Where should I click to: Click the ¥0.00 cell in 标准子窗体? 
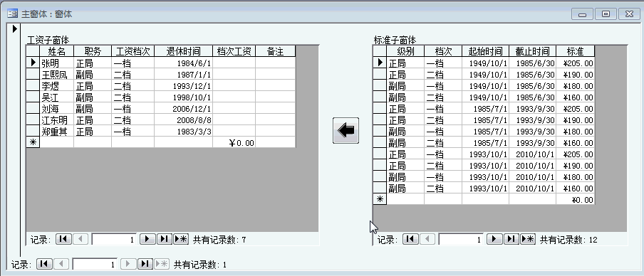[575, 199]
